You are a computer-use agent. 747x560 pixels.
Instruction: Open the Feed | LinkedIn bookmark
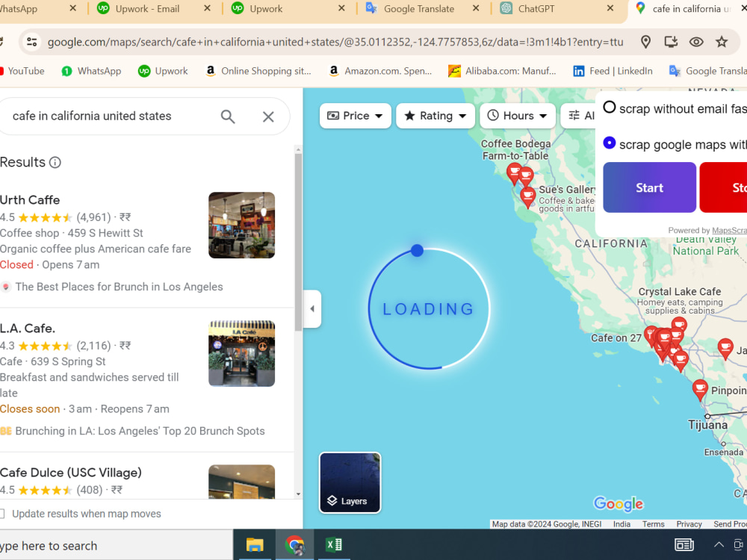click(613, 71)
